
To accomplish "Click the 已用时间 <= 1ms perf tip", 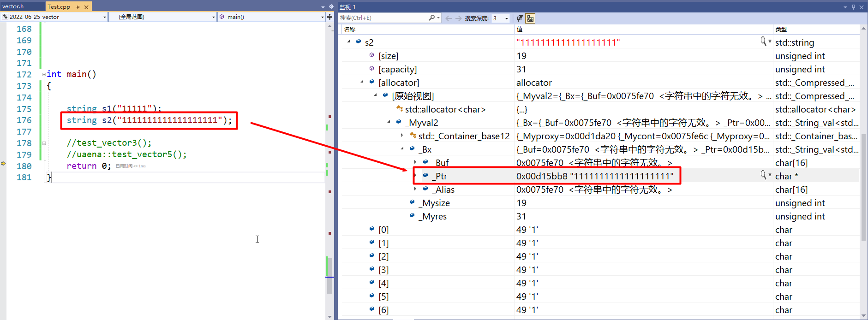I will pyautogui.click(x=131, y=166).
